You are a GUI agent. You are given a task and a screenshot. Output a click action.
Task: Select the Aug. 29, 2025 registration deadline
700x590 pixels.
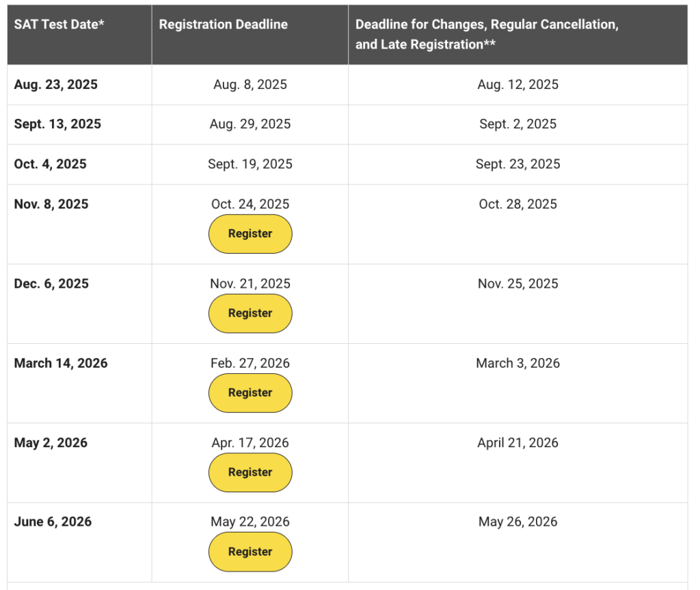pyautogui.click(x=250, y=124)
